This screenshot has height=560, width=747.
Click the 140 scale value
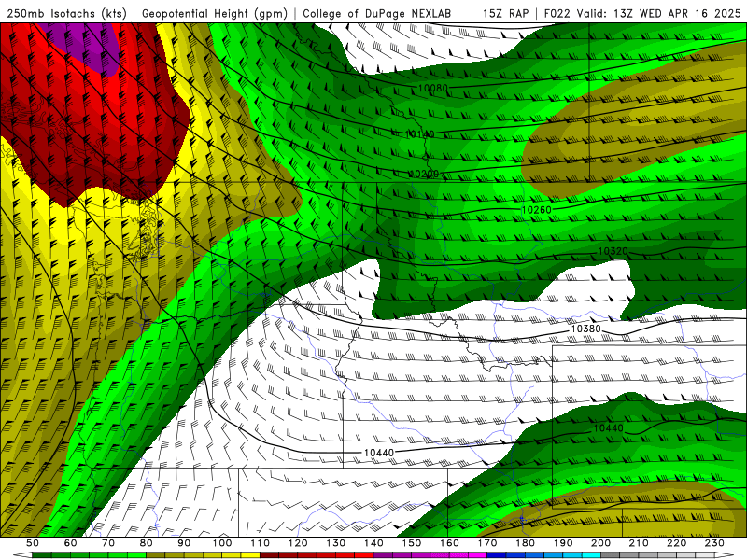tap(373, 543)
